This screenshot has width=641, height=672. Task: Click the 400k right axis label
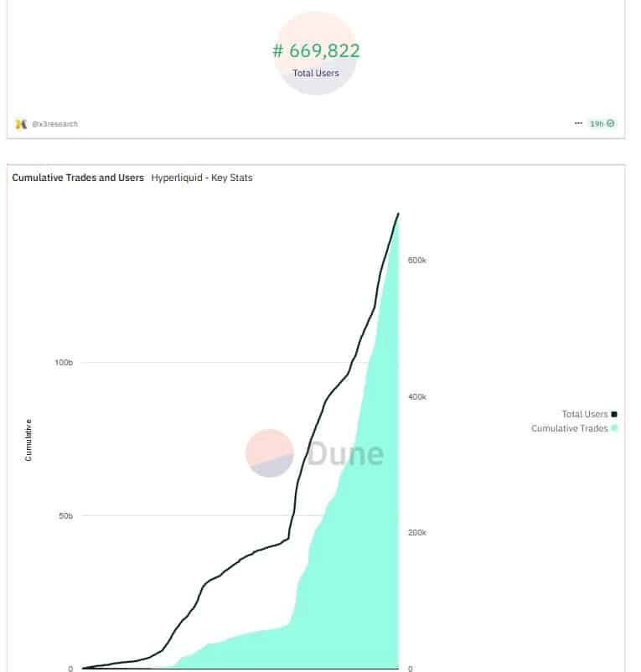[x=416, y=397]
